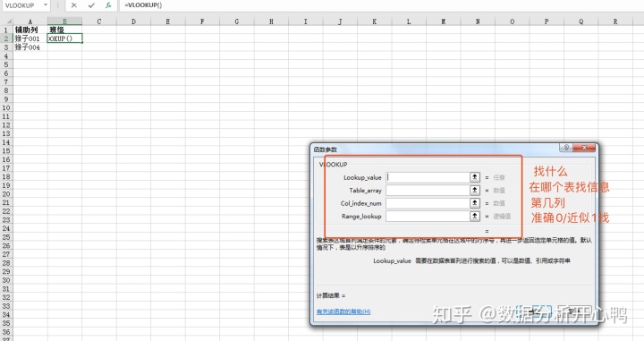644x341 pixels.
Task: Select row 20 header
Action: tap(6, 194)
